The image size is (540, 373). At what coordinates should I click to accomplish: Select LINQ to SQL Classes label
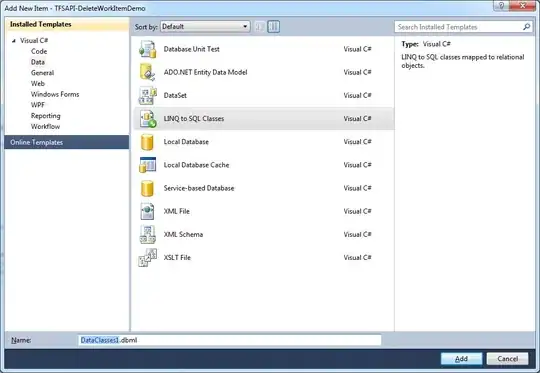[x=194, y=118]
